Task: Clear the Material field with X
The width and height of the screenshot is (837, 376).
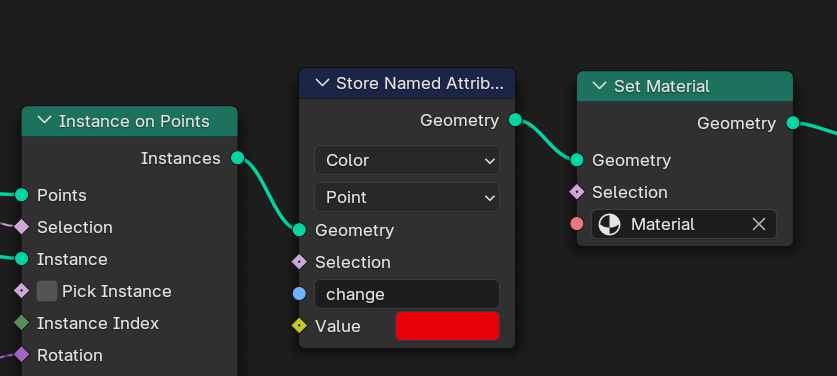Action: (759, 224)
